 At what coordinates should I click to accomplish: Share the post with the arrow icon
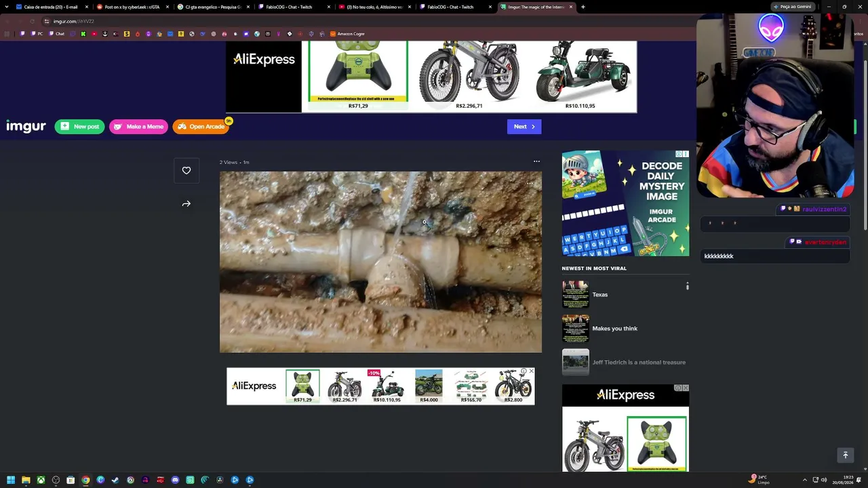[x=186, y=203]
